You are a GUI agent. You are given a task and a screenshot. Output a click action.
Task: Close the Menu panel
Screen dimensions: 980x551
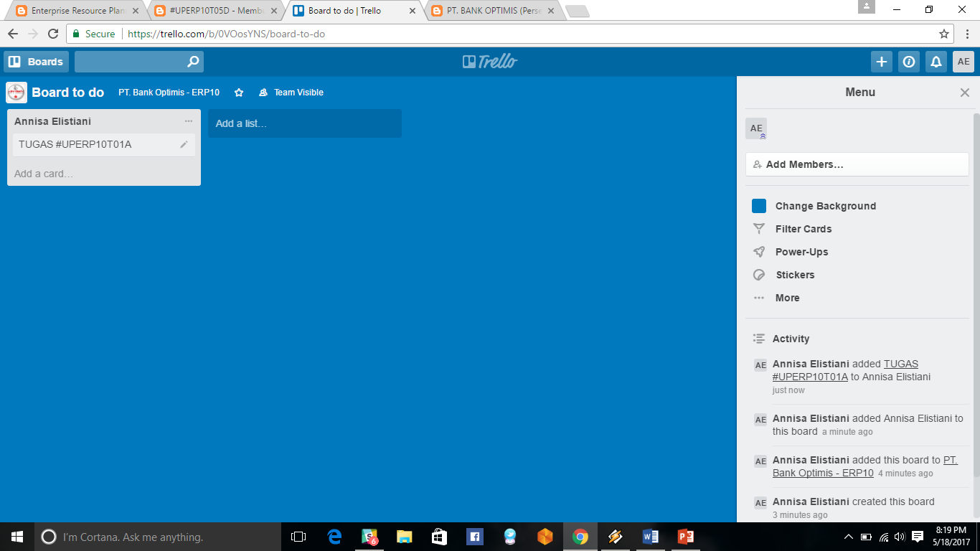pyautogui.click(x=965, y=93)
